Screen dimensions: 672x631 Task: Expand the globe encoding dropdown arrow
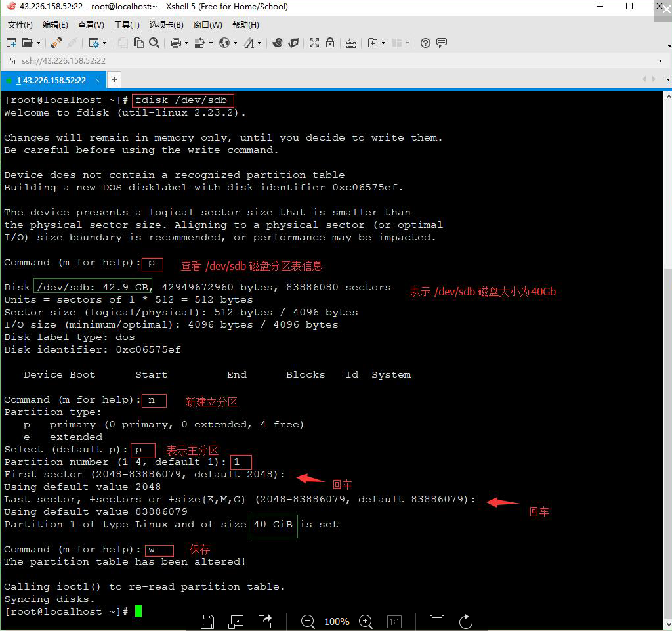pyautogui.click(x=236, y=43)
